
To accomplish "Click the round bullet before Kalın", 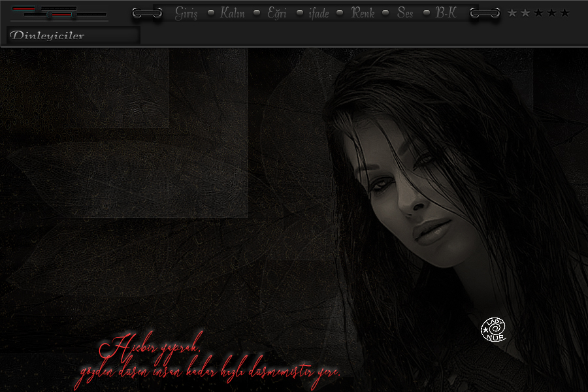I will [x=211, y=13].
